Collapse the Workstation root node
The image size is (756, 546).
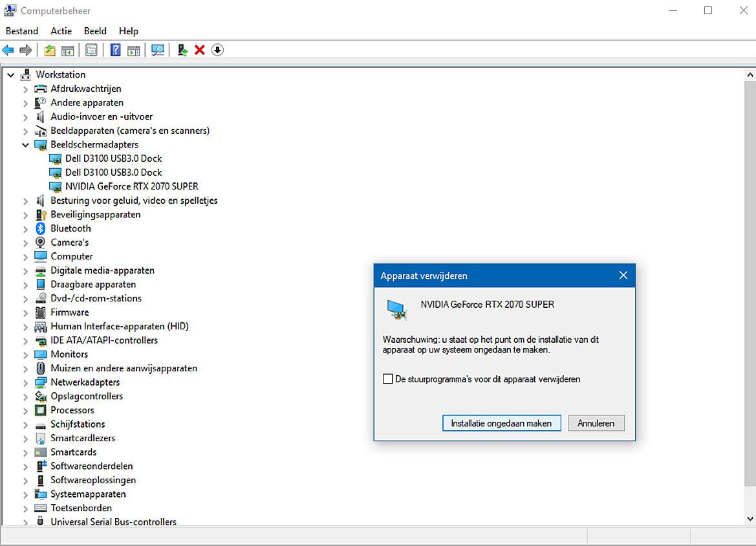[10, 75]
